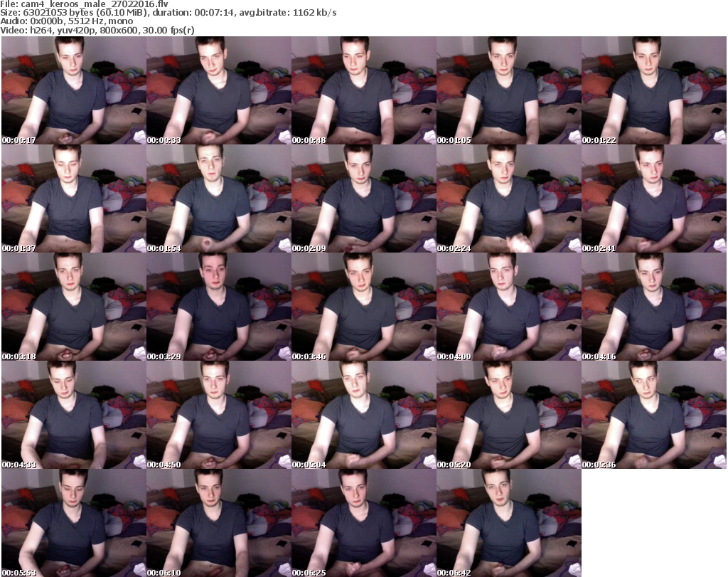Image resolution: width=728 pixels, height=577 pixels.
Task: Click the File name line in header
Action: (85, 4)
